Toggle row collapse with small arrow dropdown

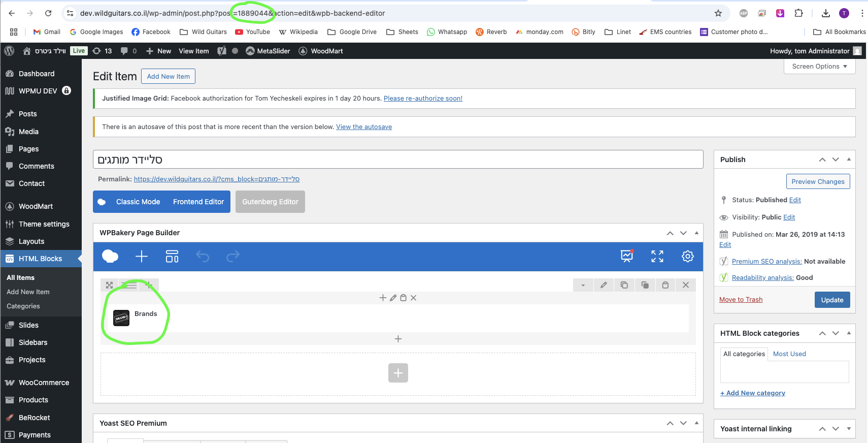[583, 285]
